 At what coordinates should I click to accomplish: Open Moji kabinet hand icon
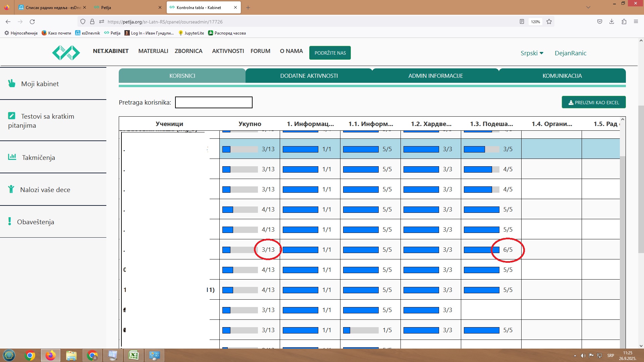[x=12, y=83]
